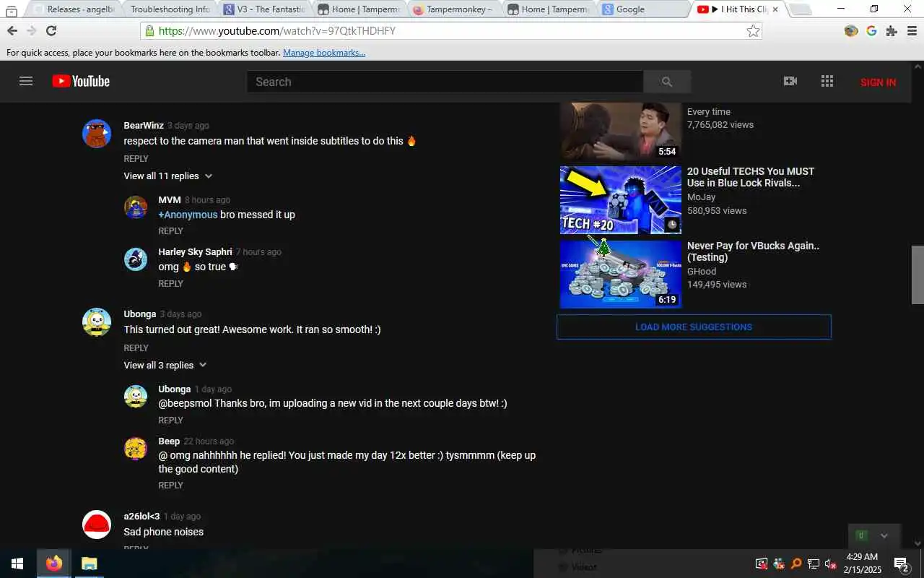The height and width of the screenshot is (578, 924).
Task: Collapse the View all 11 replies chevron
Action: [209, 176]
